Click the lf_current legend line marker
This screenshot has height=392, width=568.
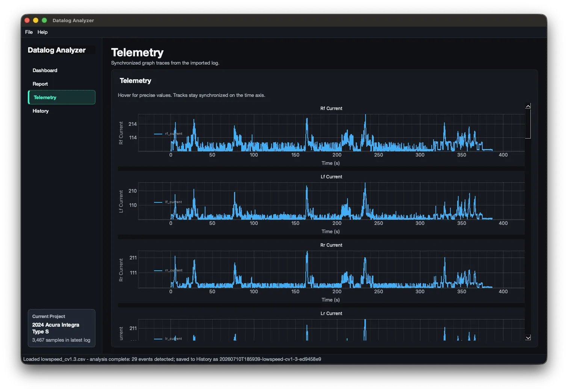[x=158, y=202]
